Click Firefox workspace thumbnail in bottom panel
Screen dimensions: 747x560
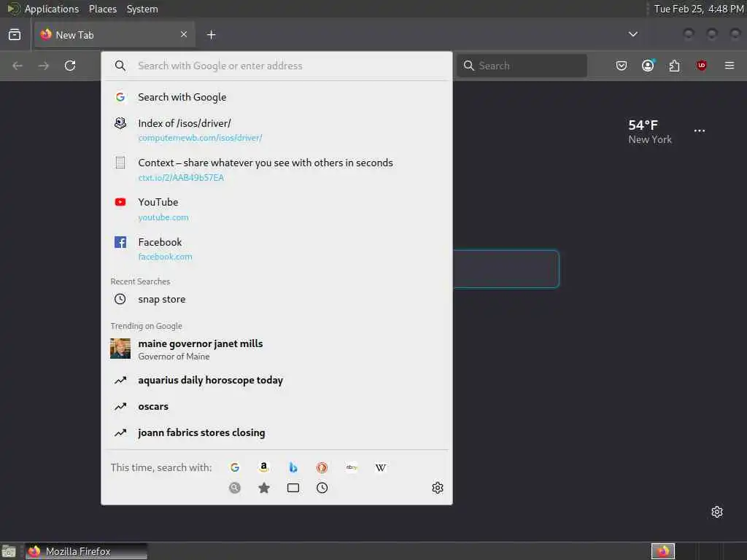[x=663, y=551]
